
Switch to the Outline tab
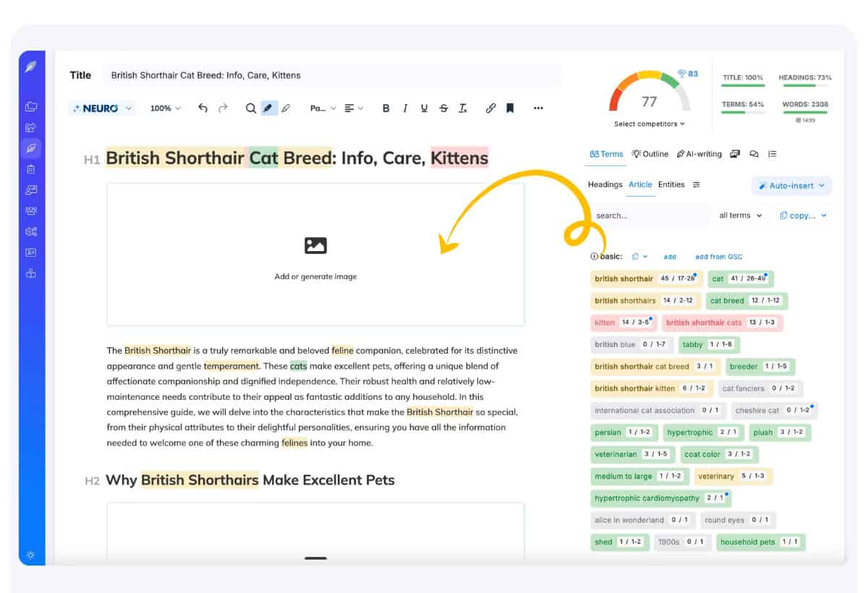[650, 154]
